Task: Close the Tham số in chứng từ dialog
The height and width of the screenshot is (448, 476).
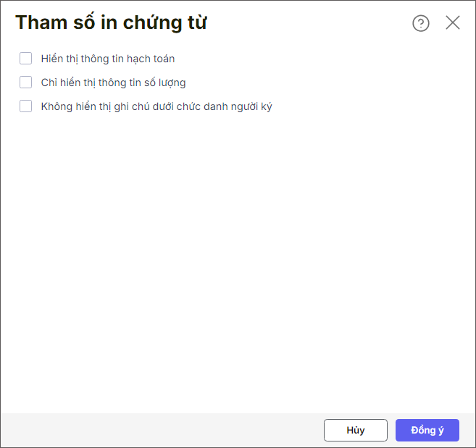Action: pyautogui.click(x=453, y=22)
